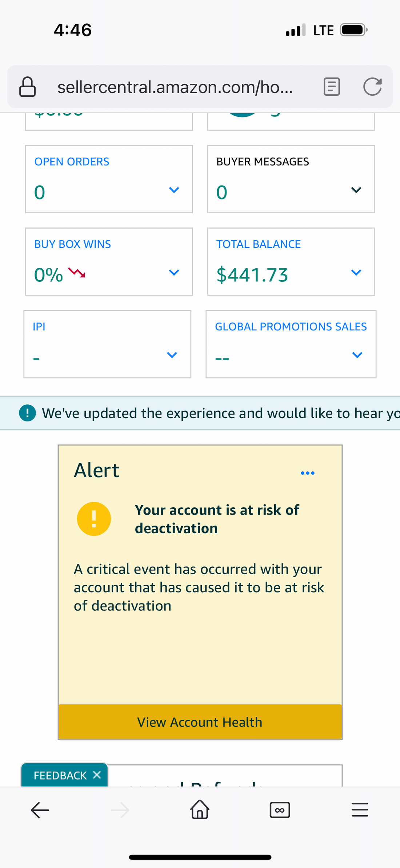Go back with the back arrow
Viewport: 400px width, 868px height.
pos(40,810)
